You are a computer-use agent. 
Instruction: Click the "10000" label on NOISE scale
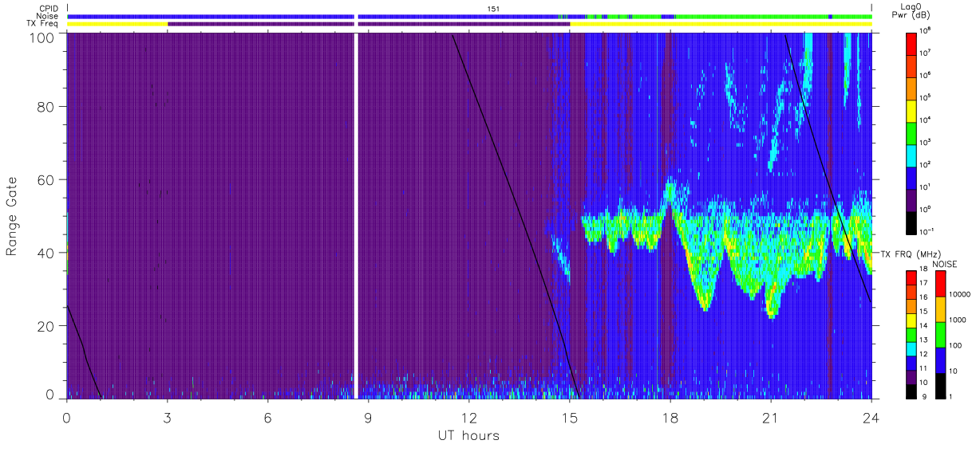pos(959,295)
